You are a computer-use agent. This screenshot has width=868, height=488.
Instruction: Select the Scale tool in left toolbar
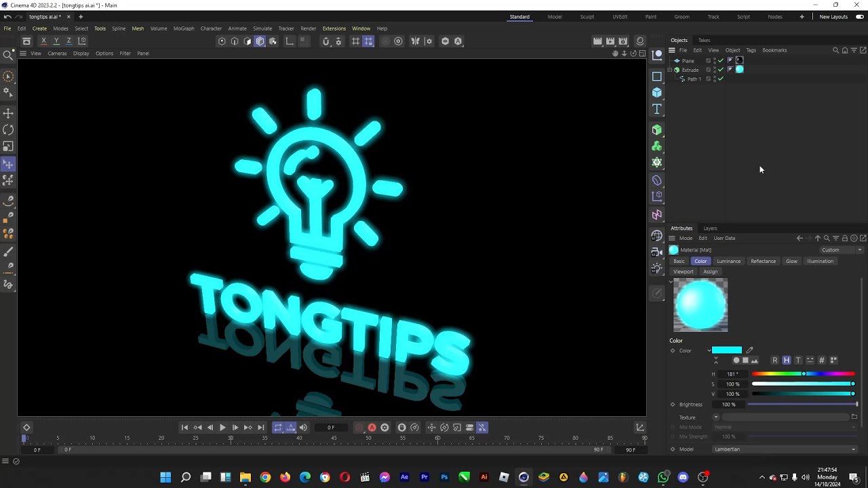8,146
